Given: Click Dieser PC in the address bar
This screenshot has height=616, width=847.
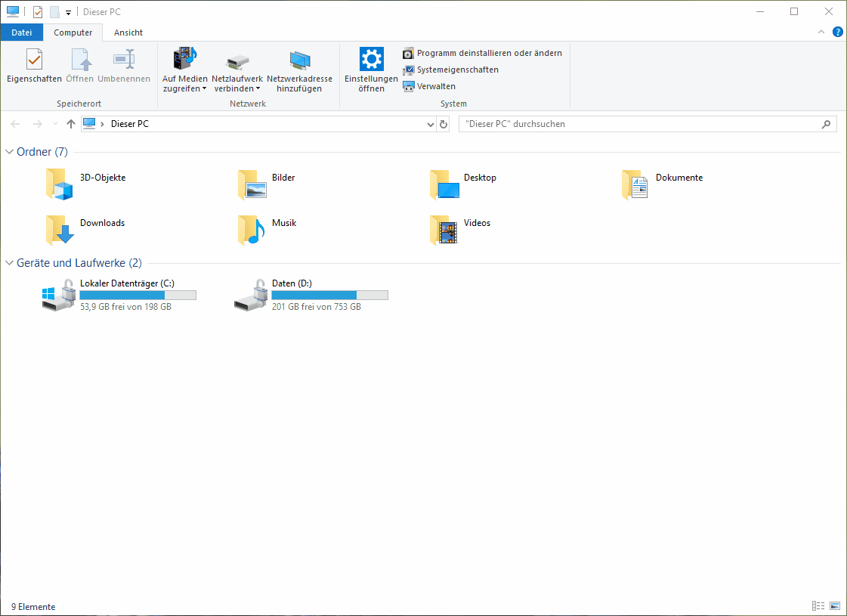Looking at the screenshot, I should pos(130,124).
